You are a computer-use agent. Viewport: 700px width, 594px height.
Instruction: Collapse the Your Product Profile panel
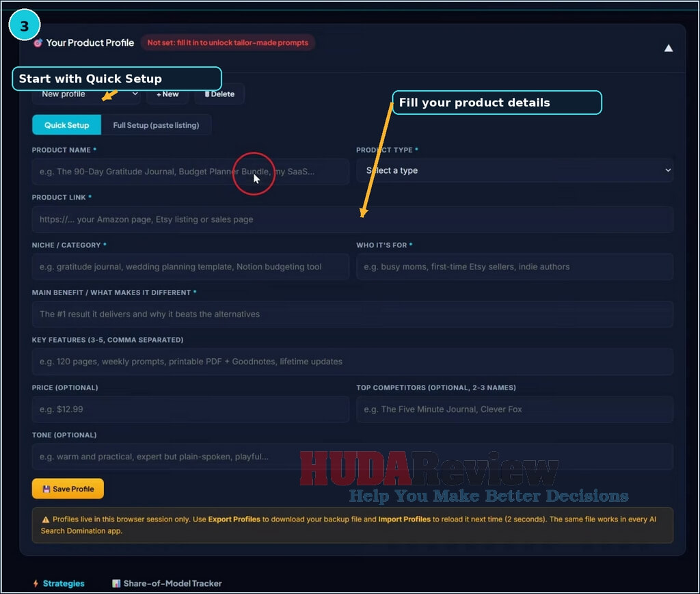pyautogui.click(x=669, y=49)
